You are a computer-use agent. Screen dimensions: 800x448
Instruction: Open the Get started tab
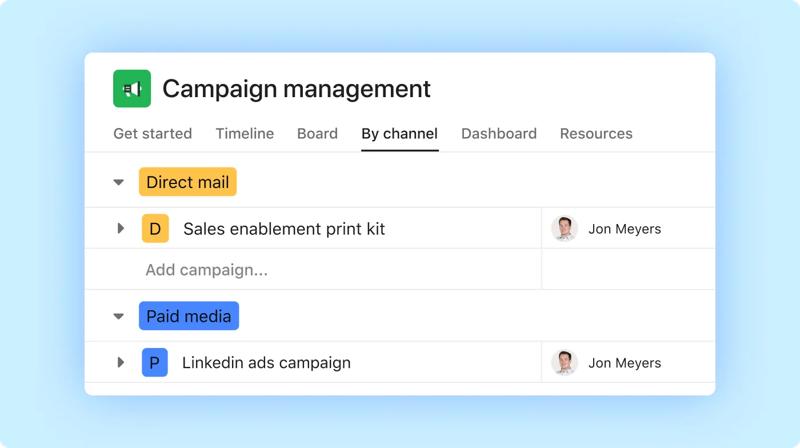pyautogui.click(x=153, y=134)
